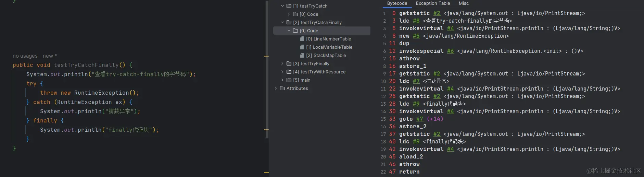Select the [0] LineNumberTable tree item
Screen dimensions: 644x177
tap(328, 39)
